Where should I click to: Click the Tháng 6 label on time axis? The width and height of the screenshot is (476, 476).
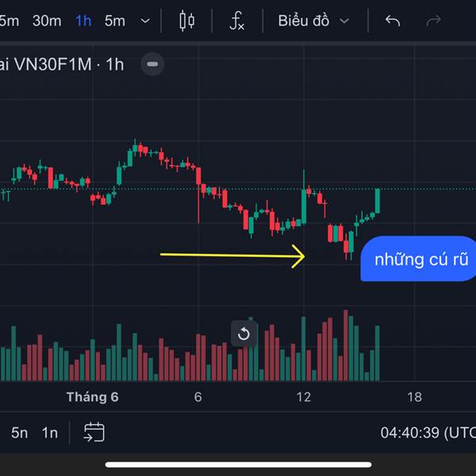pyautogui.click(x=92, y=397)
